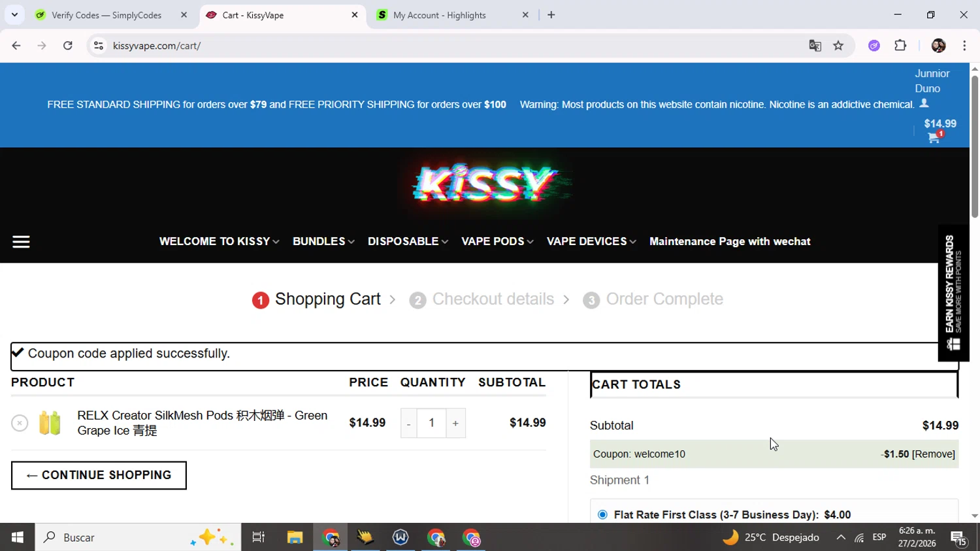Click Junnior Duno account name
Screen dimensions: 980x551
[x=932, y=81]
